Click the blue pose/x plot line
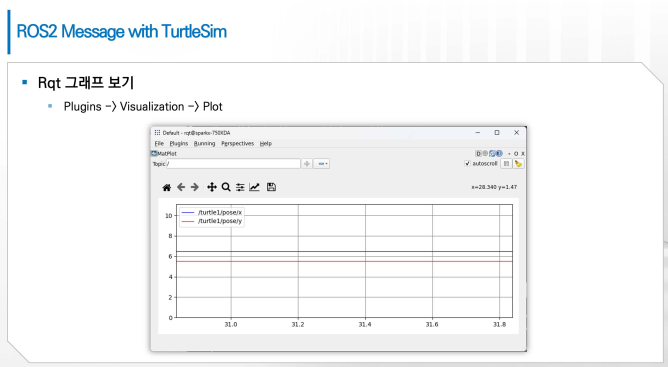Screen dimensions: 668x367 click(x=344, y=251)
